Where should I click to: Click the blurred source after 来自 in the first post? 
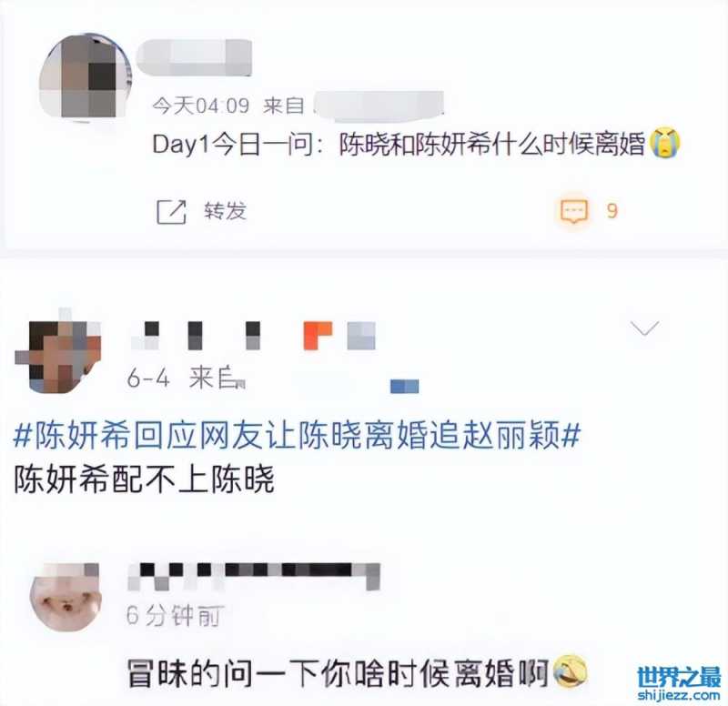[379, 105]
